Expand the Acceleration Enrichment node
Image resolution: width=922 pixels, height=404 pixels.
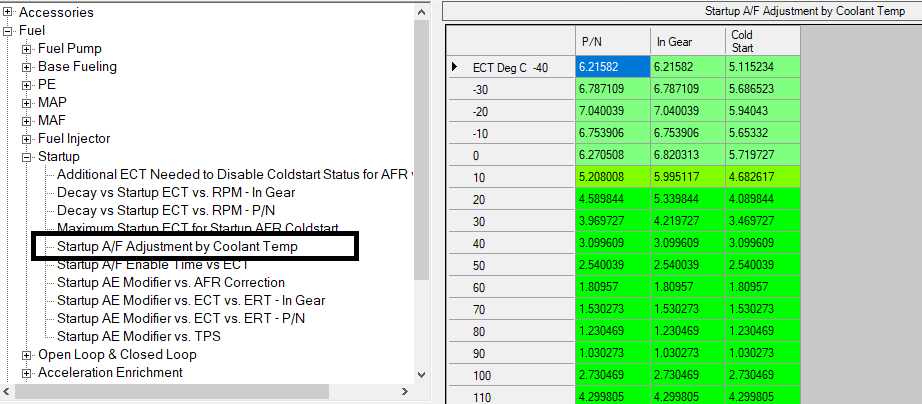click(x=27, y=373)
